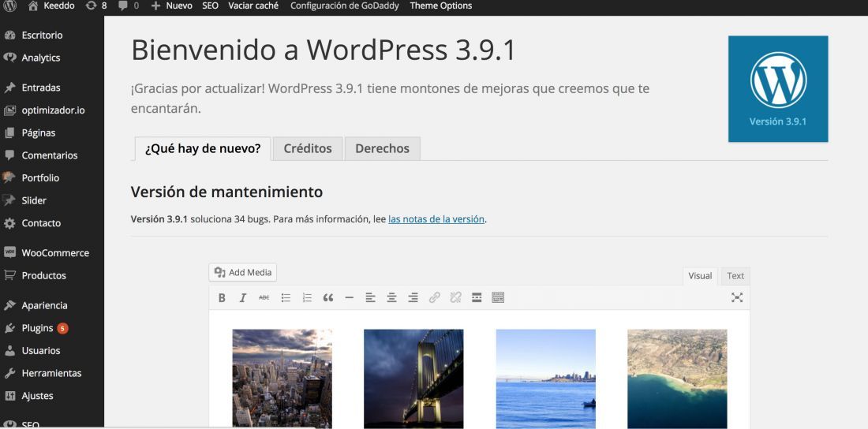Align text right
This screenshot has width=868, height=429.
pyautogui.click(x=413, y=298)
